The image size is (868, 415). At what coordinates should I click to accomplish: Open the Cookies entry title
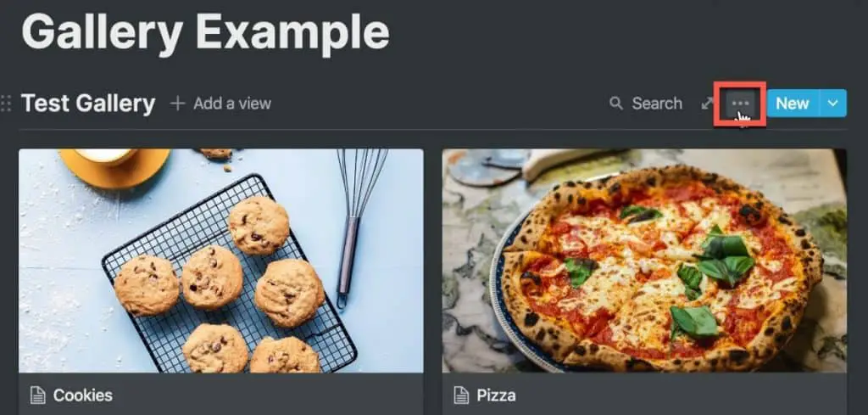[83, 395]
